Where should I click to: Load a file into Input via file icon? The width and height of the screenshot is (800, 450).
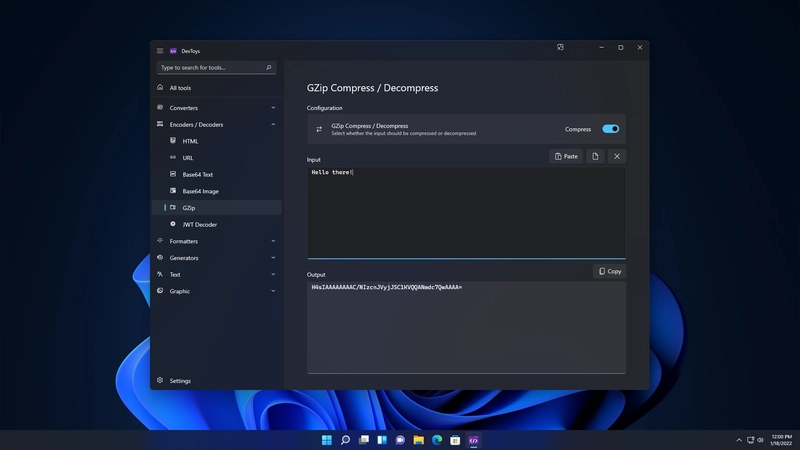595,157
